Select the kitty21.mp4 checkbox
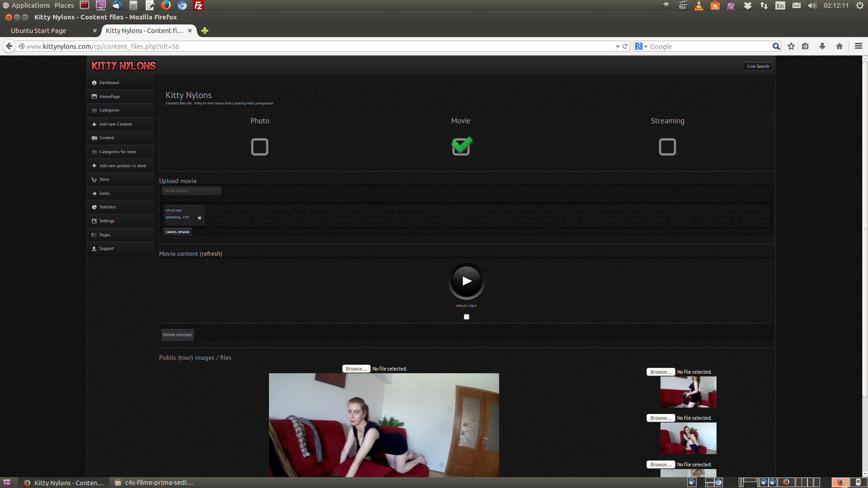This screenshot has width=868, height=488. pos(467,317)
